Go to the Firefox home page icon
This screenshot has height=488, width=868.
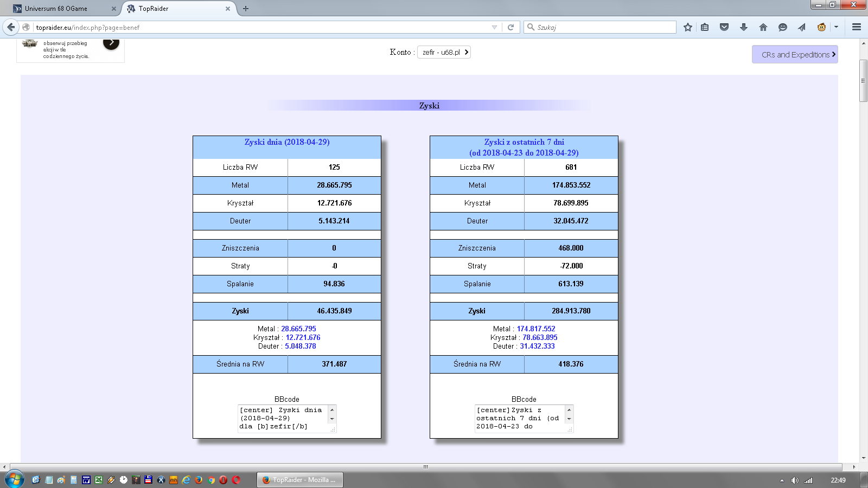(x=763, y=27)
